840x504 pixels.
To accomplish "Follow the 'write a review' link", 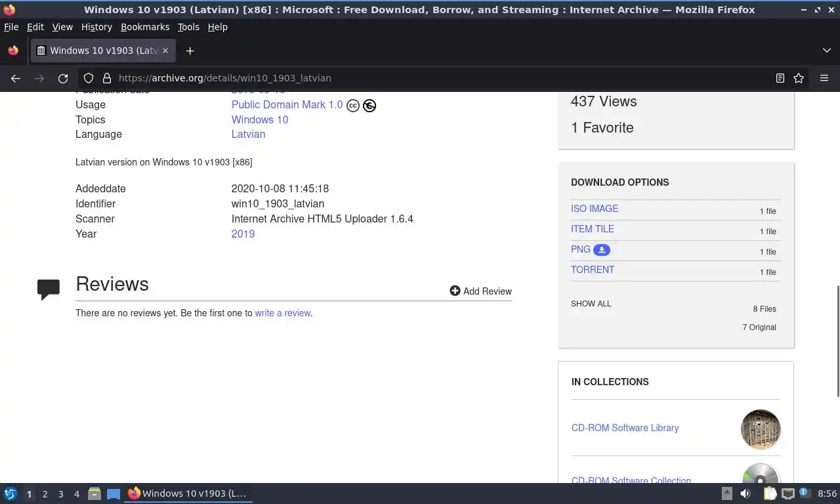I will pyautogui.click(x=282, y=313).
